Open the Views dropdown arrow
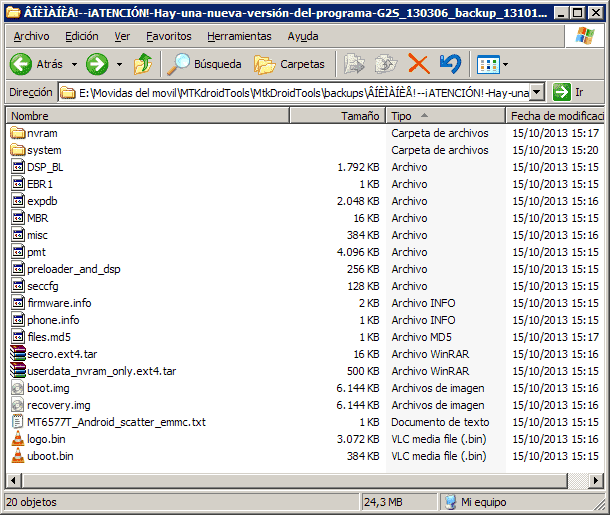This screenshot has width=610, height=515. 505,65
